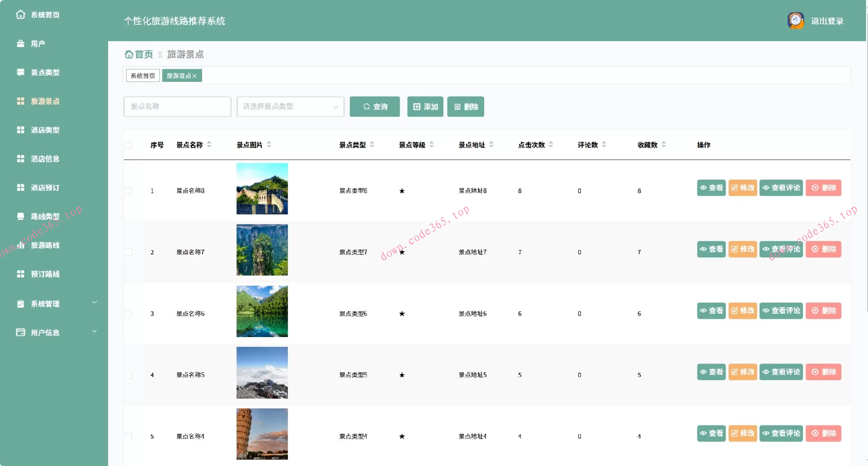The width and height of the screenshot is (868, 466).
Task: Close the 旅游景点 tab with its X icon
Action: pyautogui.click(x=194, y=76)
